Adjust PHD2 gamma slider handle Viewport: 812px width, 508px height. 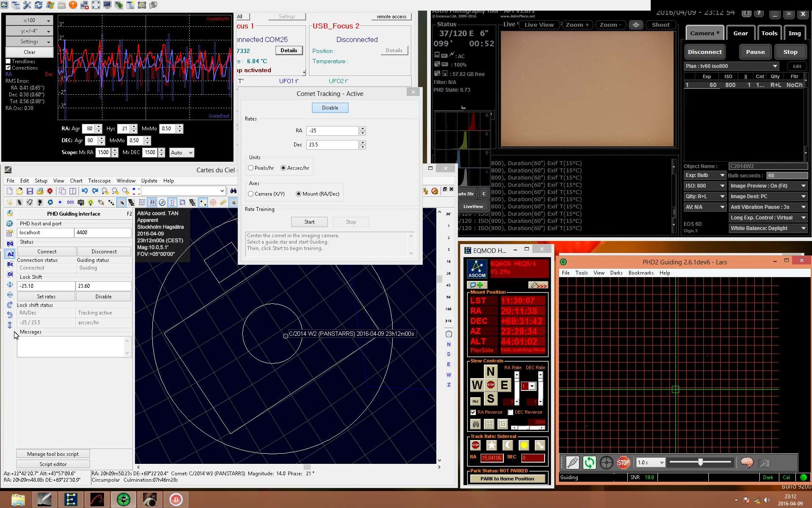tap(700, 462)
